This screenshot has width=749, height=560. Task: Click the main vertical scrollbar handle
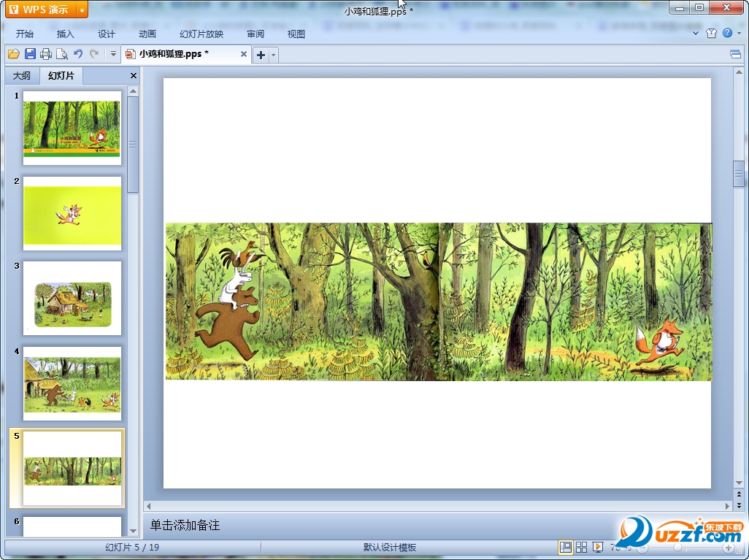pos(739,174)
